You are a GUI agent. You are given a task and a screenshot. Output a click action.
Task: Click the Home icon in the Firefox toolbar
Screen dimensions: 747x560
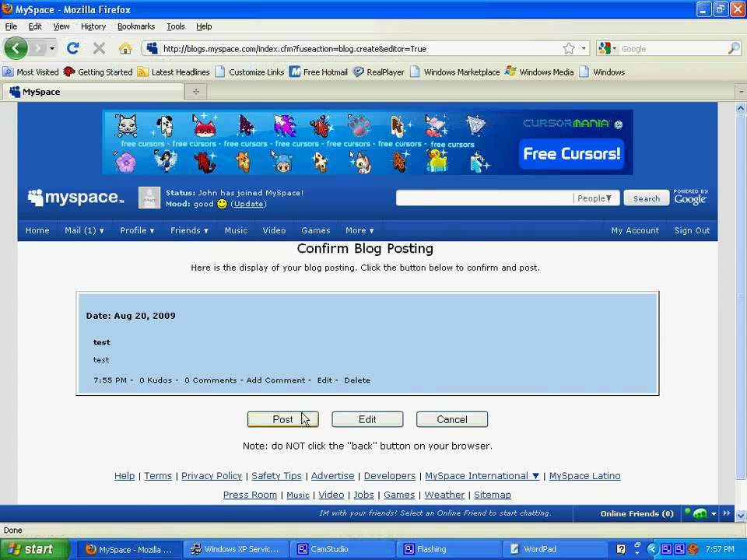click(x=124, y=48)
